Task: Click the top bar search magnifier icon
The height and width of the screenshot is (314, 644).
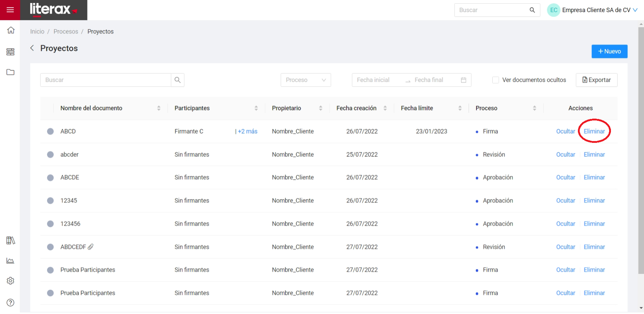Action: click(x=532, y=10)
